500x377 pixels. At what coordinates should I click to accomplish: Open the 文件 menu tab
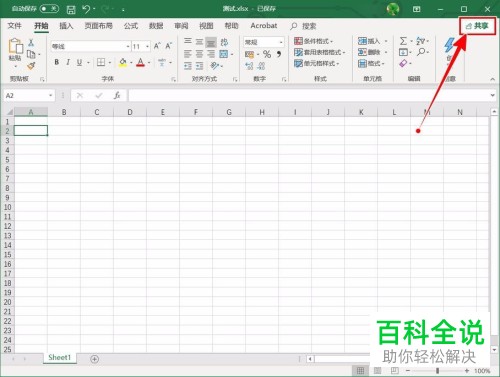tap(14, 26)
